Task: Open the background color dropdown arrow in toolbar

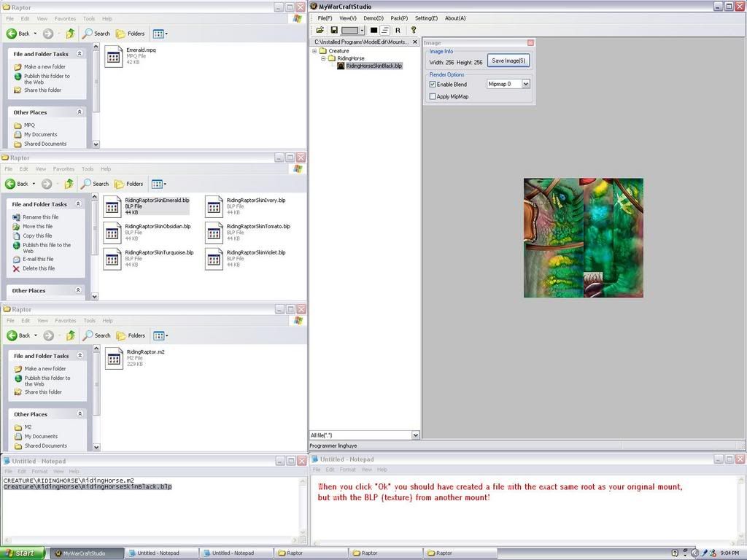Action: click(x=362, y=31)
